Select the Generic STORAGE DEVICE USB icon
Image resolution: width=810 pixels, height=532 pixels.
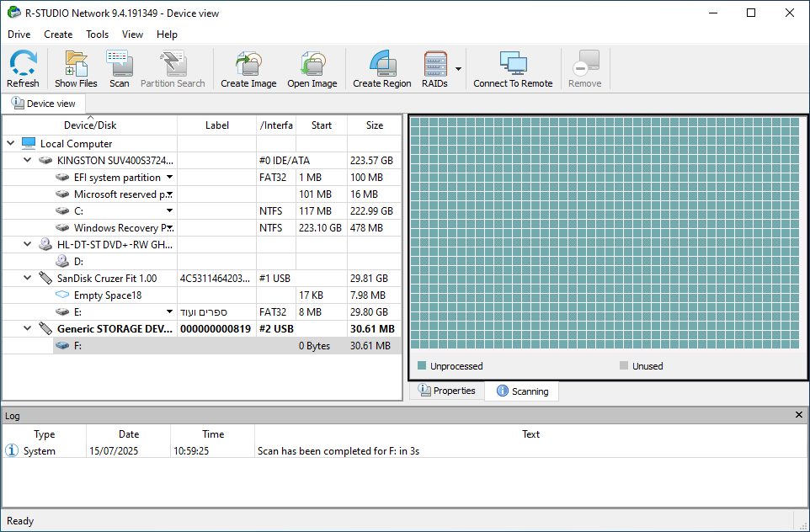click(45, 328)
